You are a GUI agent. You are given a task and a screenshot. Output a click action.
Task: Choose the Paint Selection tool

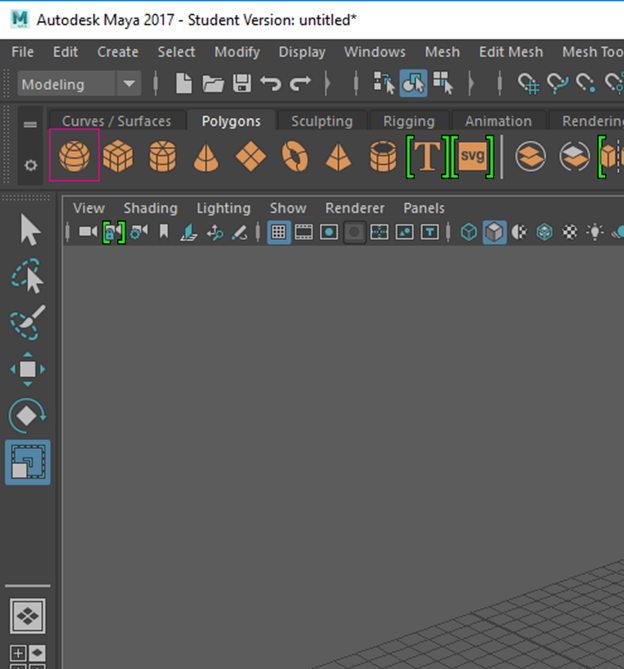click(x=28, y=323)
